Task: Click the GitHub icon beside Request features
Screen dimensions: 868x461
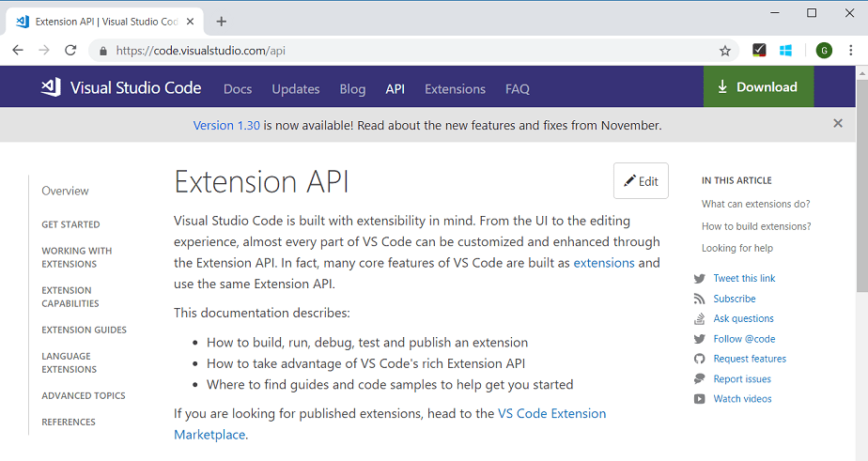Action: (x=699, y=359)
